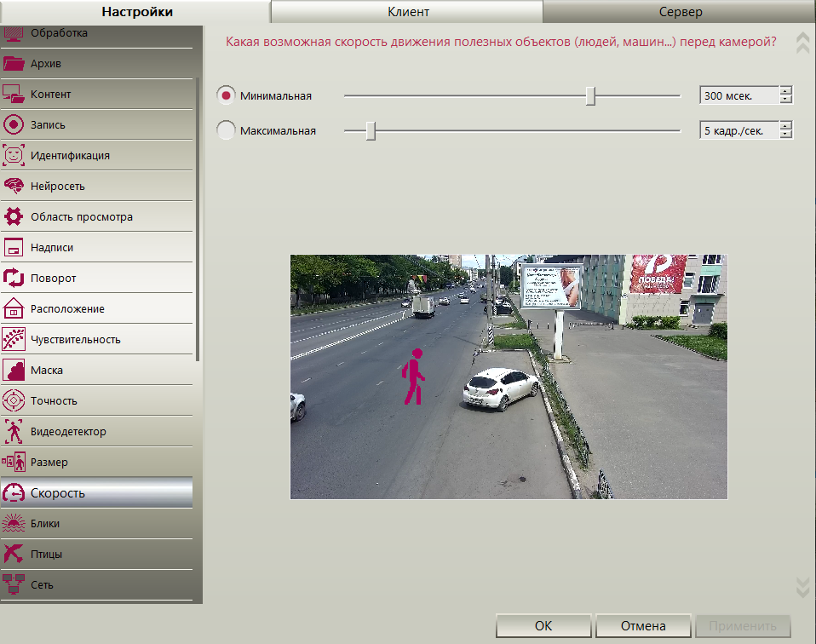This screenshot has width=816, height=644.
Task: Open the Обработка settings icon
Action: 14,33
